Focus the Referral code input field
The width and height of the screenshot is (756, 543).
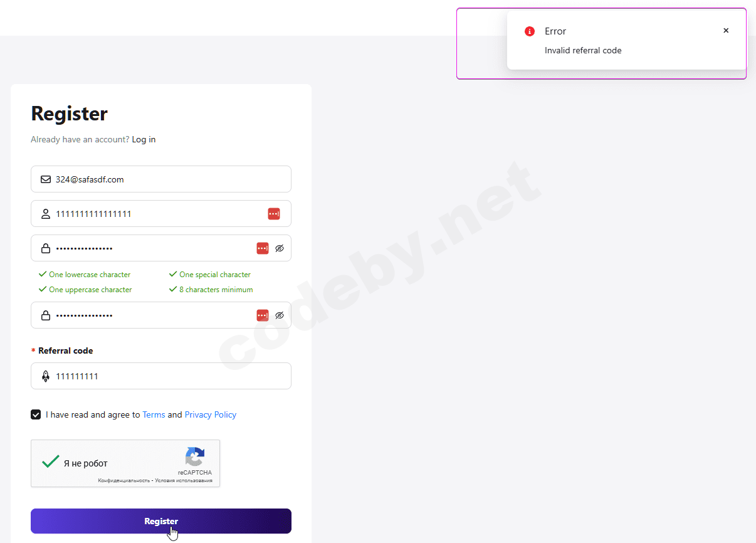tap(169, 376)
